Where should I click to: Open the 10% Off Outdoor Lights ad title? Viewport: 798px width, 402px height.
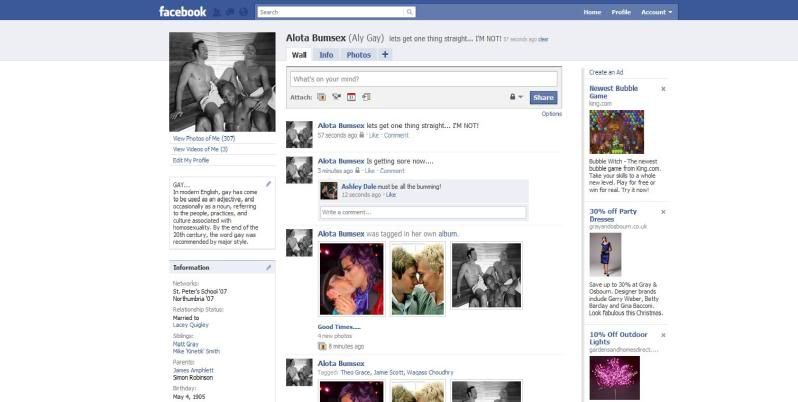point(618,338)
